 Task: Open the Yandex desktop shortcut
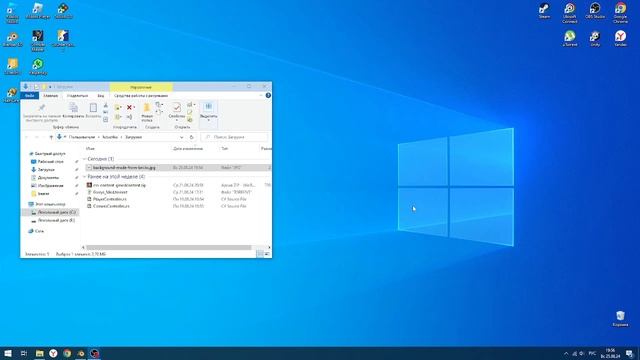pyautogui.click(x=620, y=38)
